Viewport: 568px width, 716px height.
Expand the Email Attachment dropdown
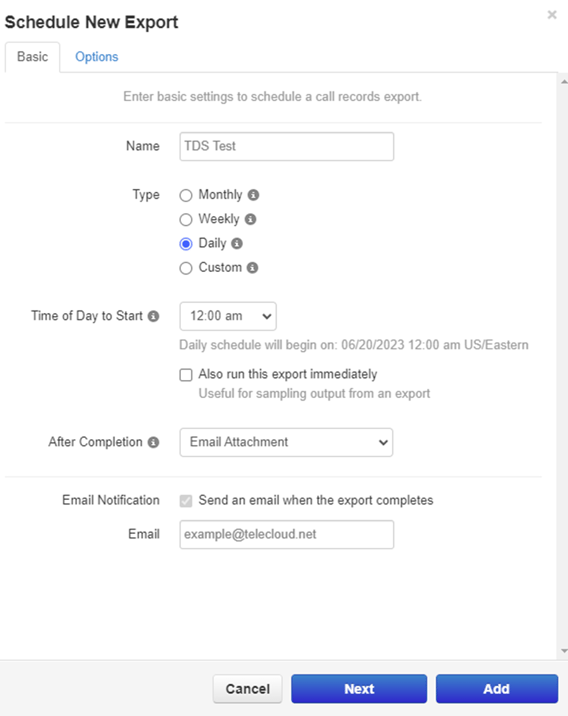[x=286, y=442]
